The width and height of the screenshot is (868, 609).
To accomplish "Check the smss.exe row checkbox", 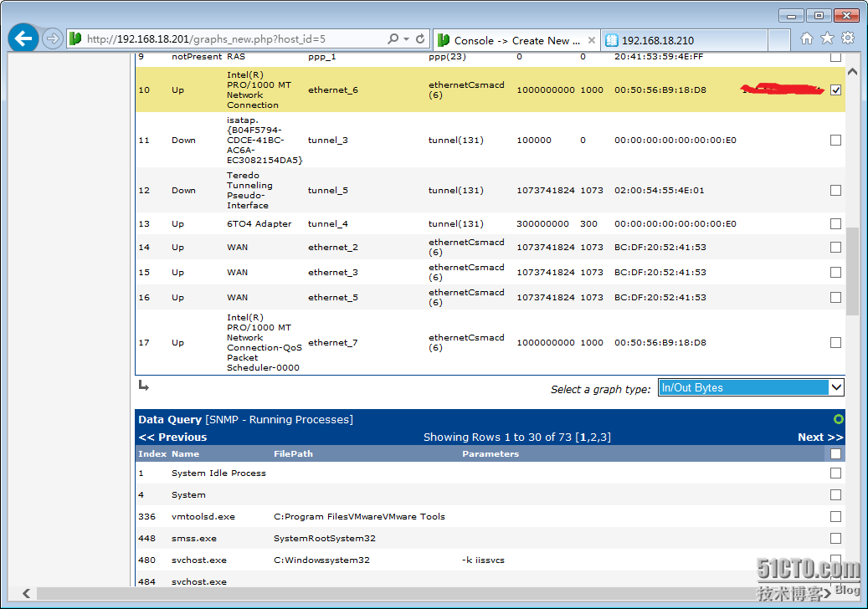I will coord(836,538).
